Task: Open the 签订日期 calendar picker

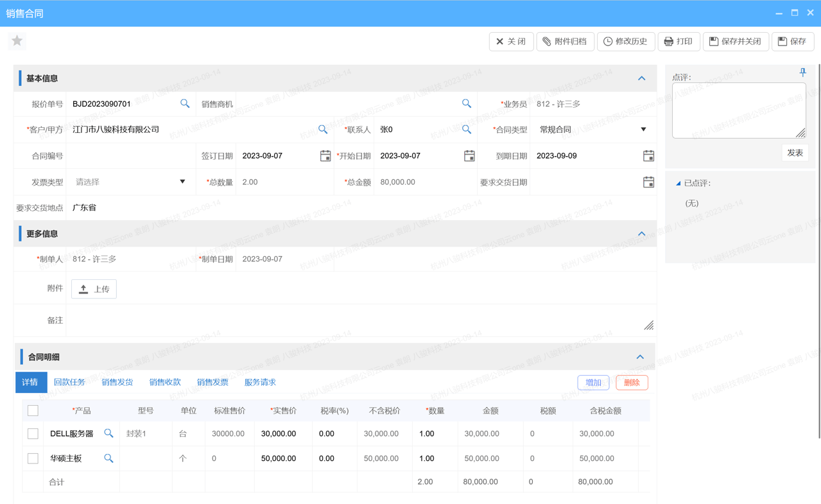Action: coord(325,155)
